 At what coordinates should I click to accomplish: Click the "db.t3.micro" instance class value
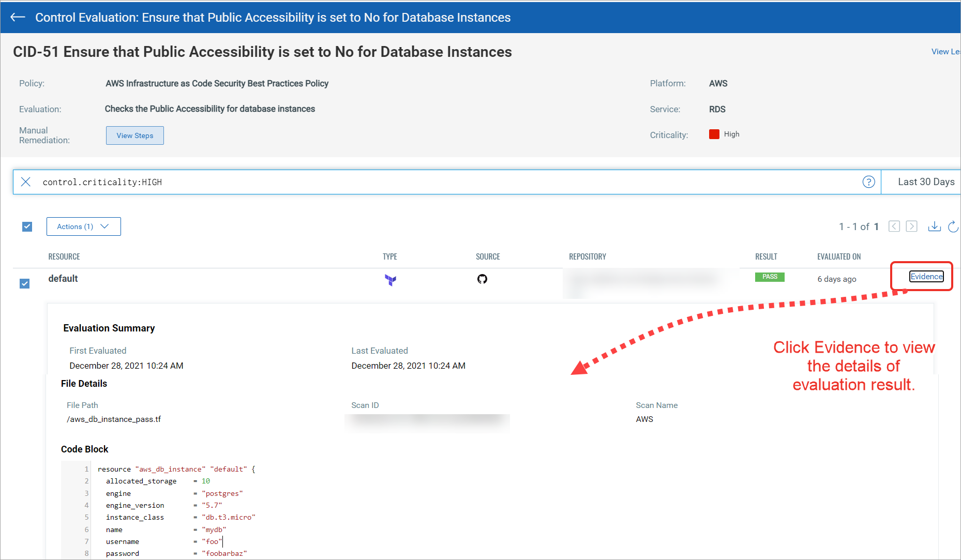(x=229, y=517)
